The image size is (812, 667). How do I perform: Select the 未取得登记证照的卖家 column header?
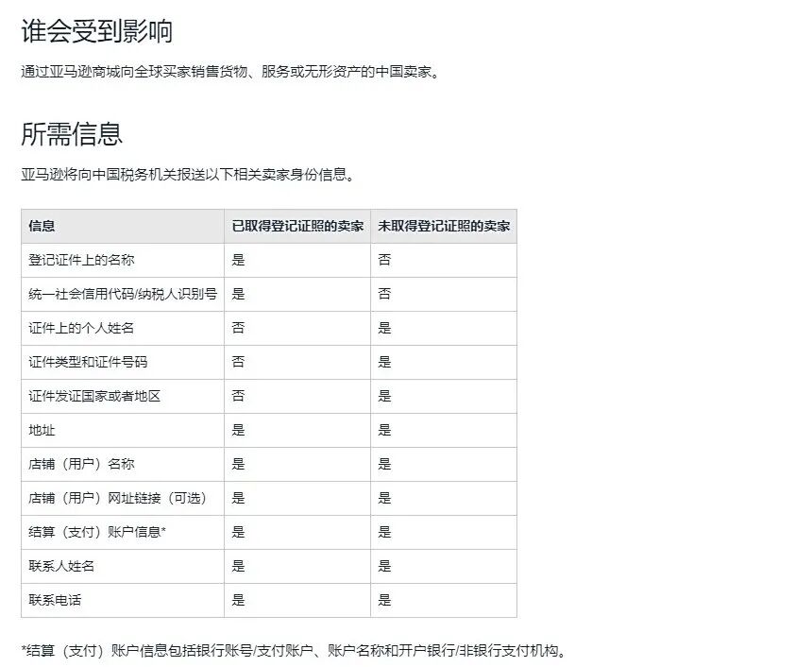[x=444, y=226]
